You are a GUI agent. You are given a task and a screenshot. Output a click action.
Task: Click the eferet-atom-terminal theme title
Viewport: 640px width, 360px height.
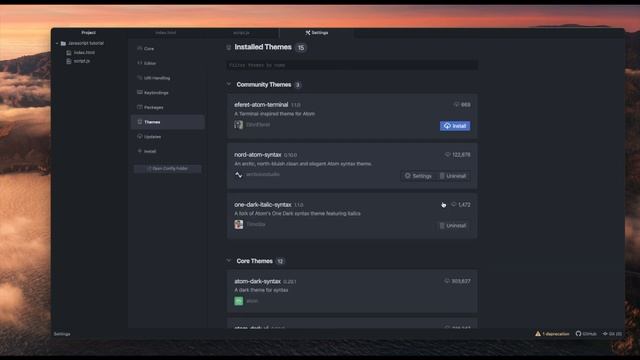pyautogui.click(x=261, y=105)
